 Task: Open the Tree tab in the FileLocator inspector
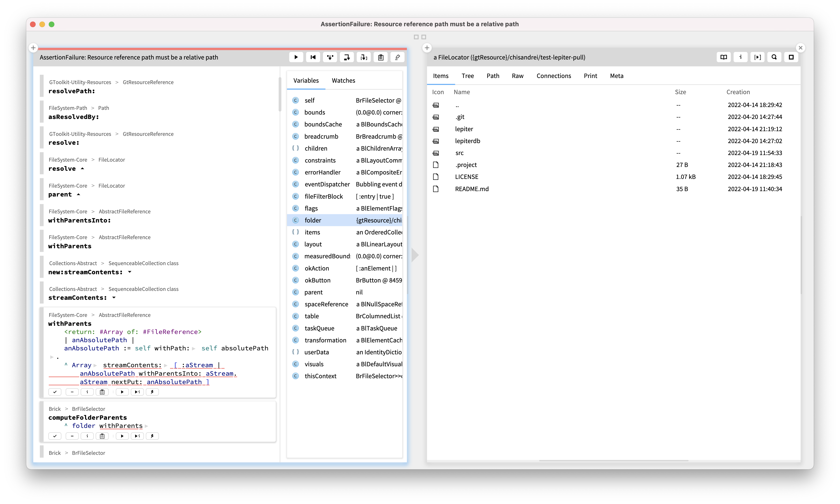pyautogui.click(x=468, y=75)
